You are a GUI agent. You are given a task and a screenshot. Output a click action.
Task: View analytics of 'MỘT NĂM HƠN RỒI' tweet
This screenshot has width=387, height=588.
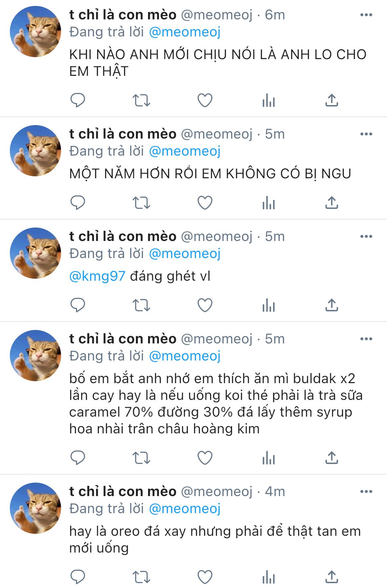pyautogui.click(x=269, y=203)
